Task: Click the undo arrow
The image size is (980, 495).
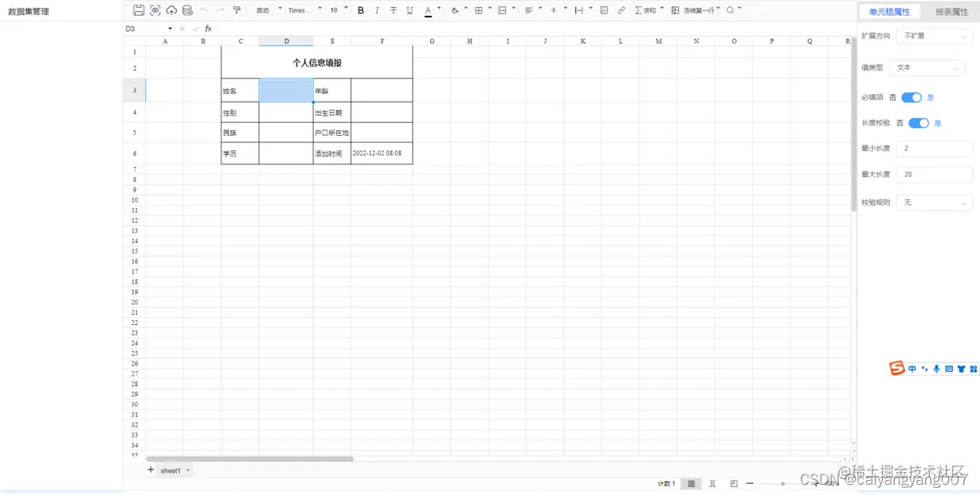Action: click(x=204, y=10)
